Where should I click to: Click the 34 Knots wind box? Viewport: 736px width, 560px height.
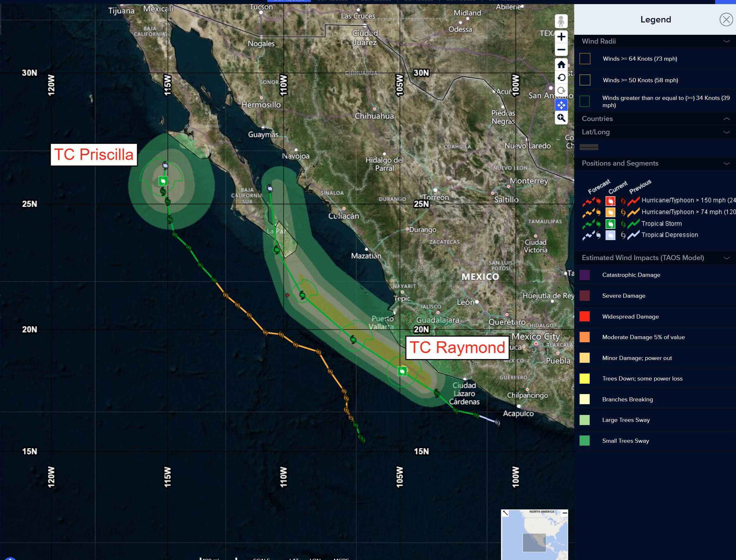[585, 101]
